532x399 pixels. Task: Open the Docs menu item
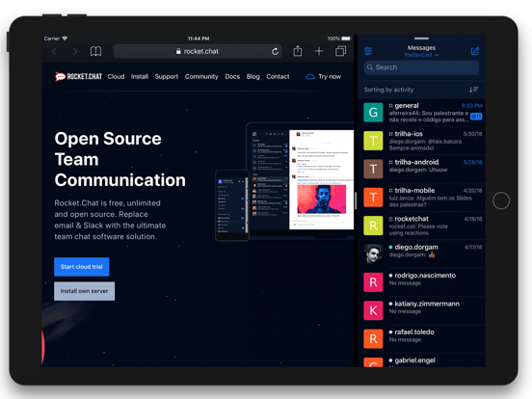232,77
